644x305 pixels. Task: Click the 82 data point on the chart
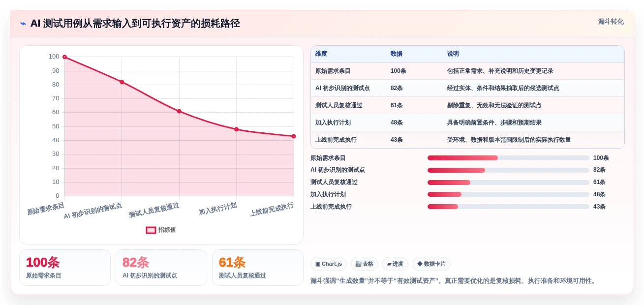coord(122,82)
